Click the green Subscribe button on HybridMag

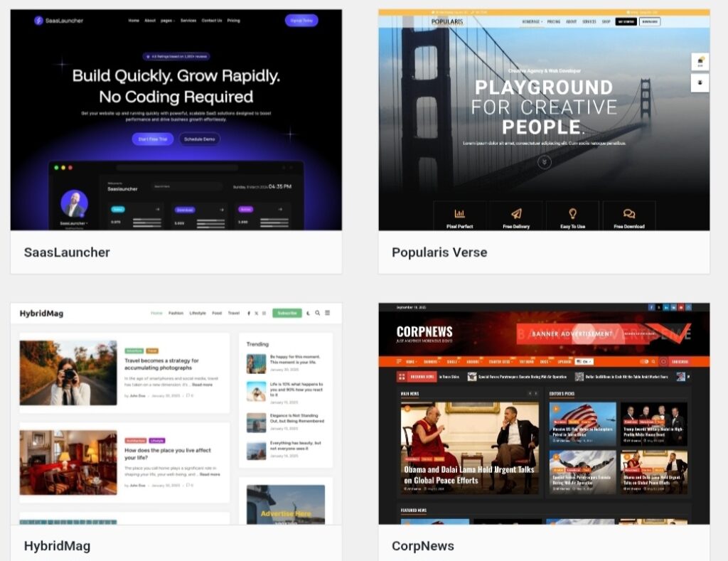287,313
